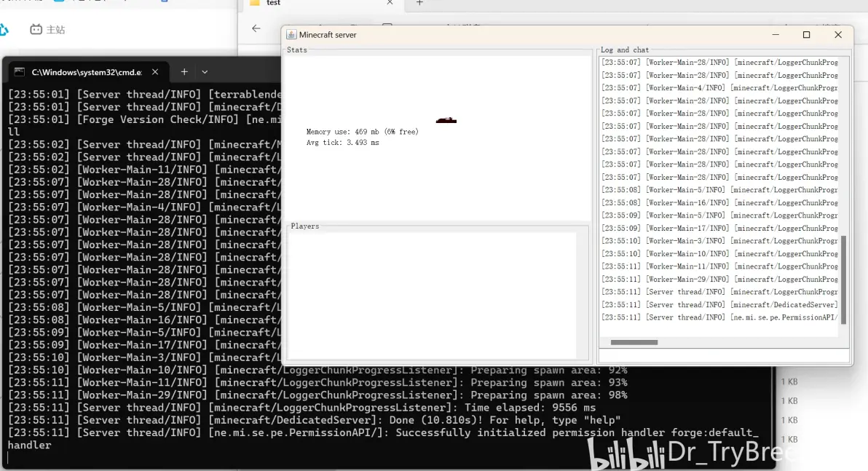
Task: Click the 'Players' panel label
Action: coord(305,226)
